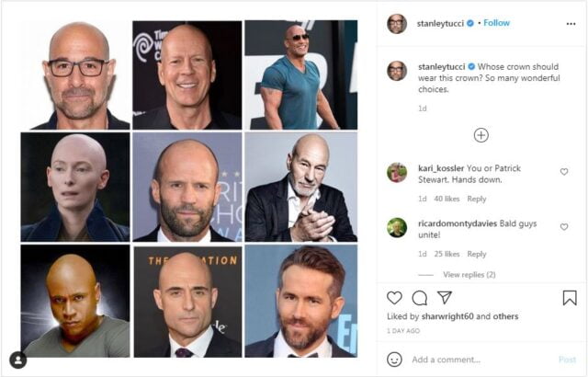Click the comment speech bubble icon

[x=419, y=297]
